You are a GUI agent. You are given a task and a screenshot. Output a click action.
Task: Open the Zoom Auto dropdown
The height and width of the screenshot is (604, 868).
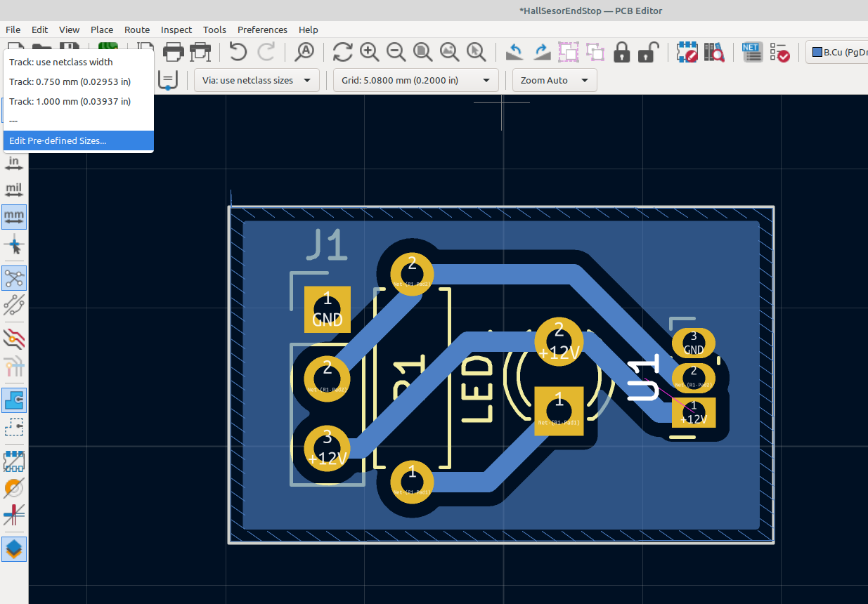(554, 80)
